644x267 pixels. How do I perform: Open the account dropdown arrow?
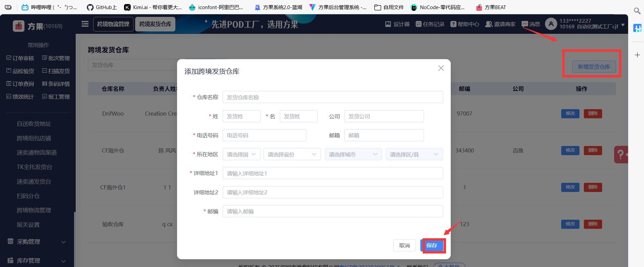(623, 25)
